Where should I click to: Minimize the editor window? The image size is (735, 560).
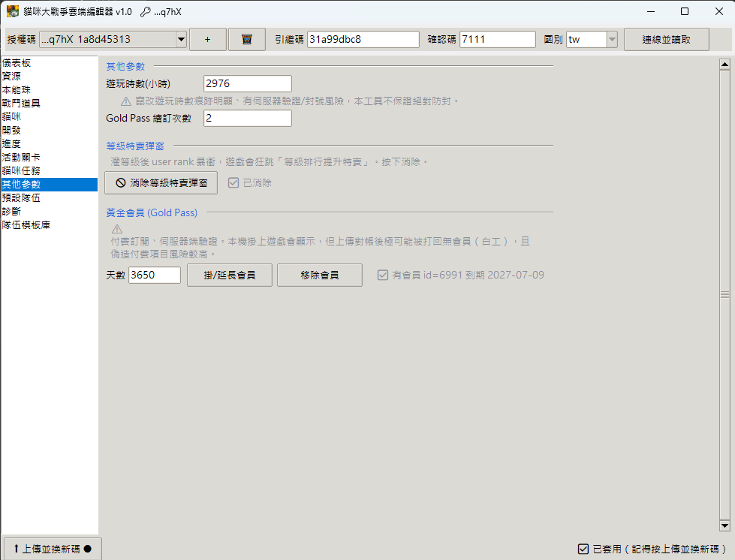[651, 11]
